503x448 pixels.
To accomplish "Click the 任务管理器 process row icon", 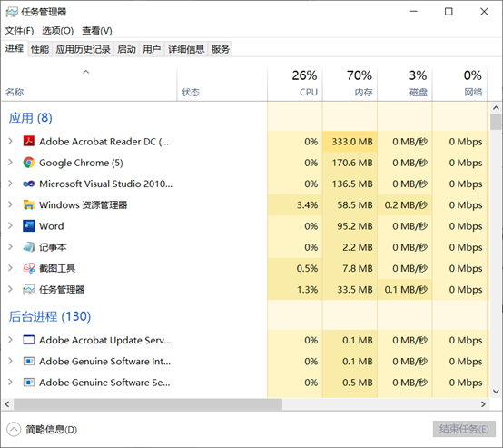I will pyautogui.click(x=29, y=290).
